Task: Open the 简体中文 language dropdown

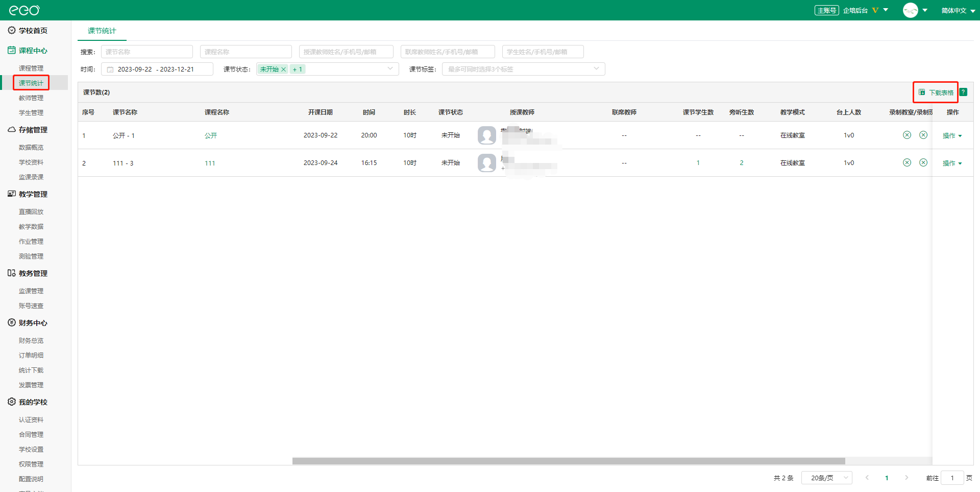Action: 958,10
